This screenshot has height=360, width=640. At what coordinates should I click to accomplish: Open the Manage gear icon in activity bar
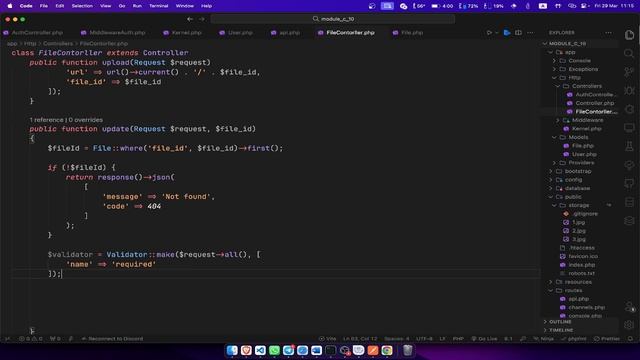pos(629,325)
